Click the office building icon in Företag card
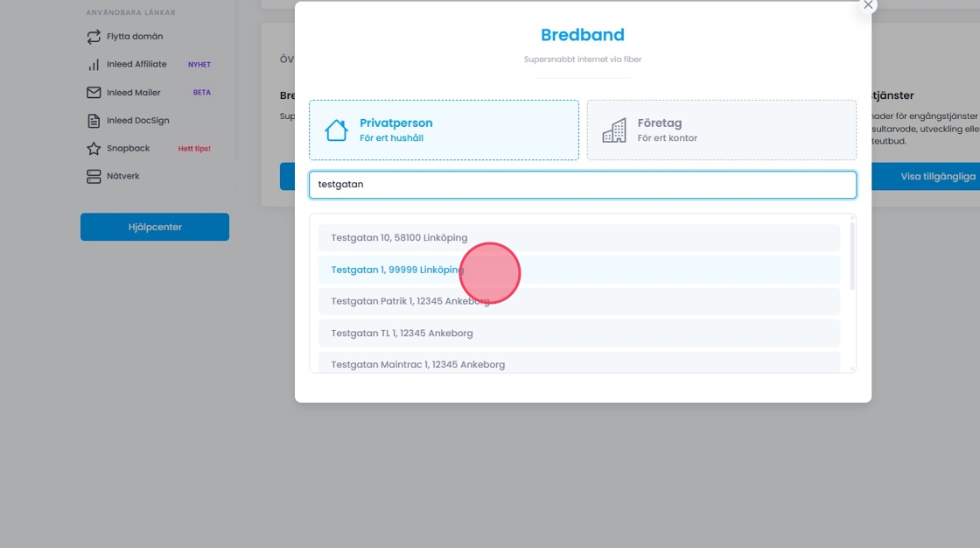This screenshot has width=980, height=548. click(614, 130)
